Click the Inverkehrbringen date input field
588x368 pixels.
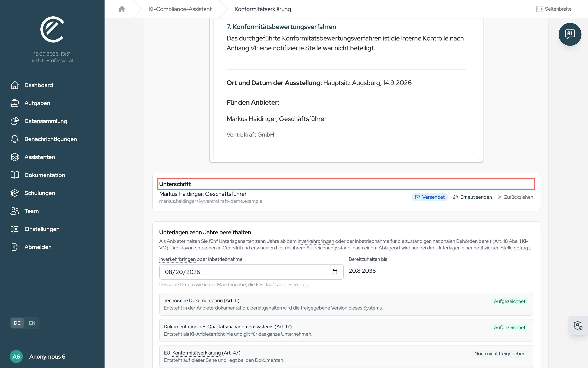point(251,272)
